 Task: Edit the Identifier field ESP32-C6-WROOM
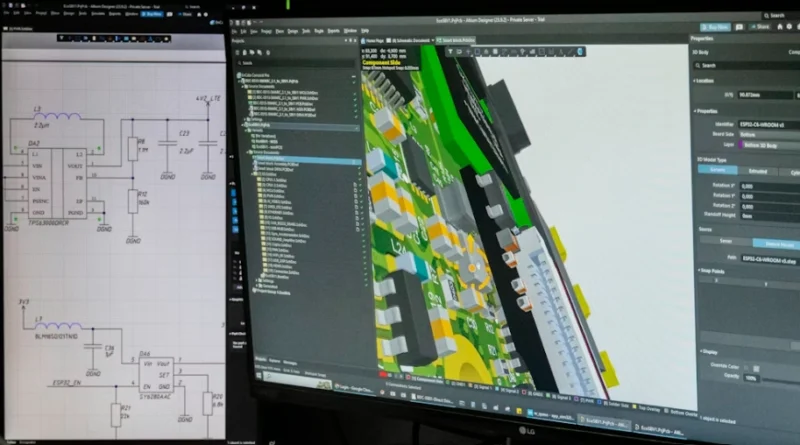click(x=769, y=125)
